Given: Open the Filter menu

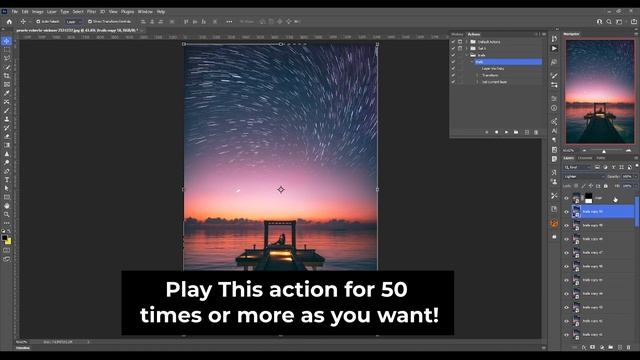Looking at the screenshot, I should point(91,12).
